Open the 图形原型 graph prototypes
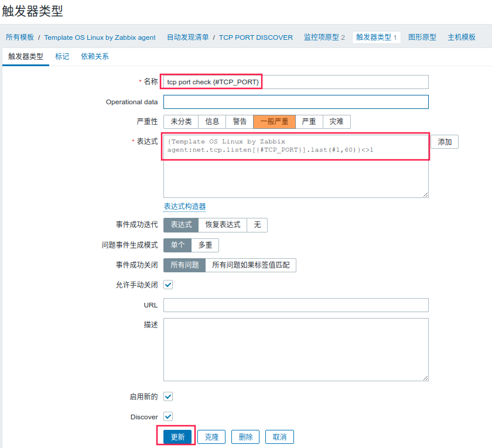 (423, 36)
